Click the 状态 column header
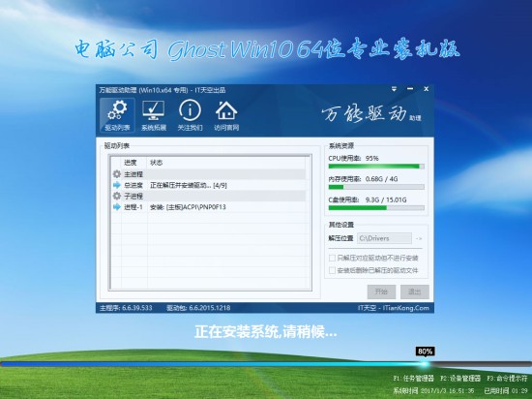 pos(157,163)
